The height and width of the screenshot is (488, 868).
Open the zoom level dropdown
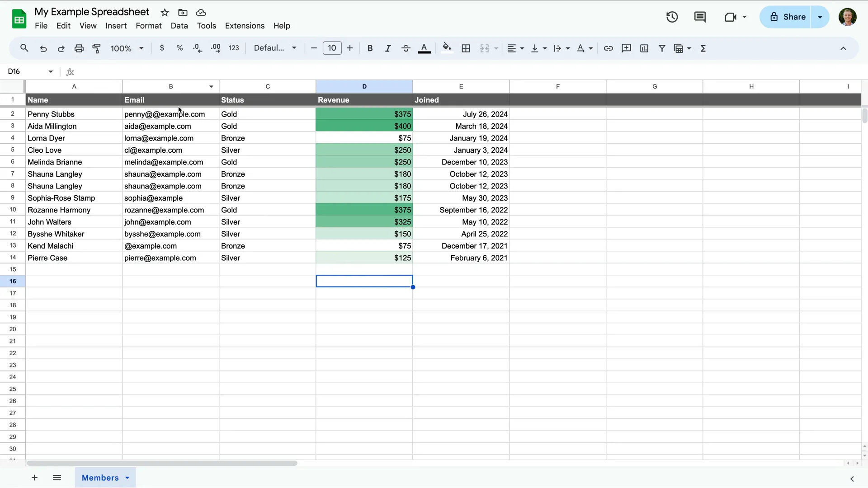[127, 48]
